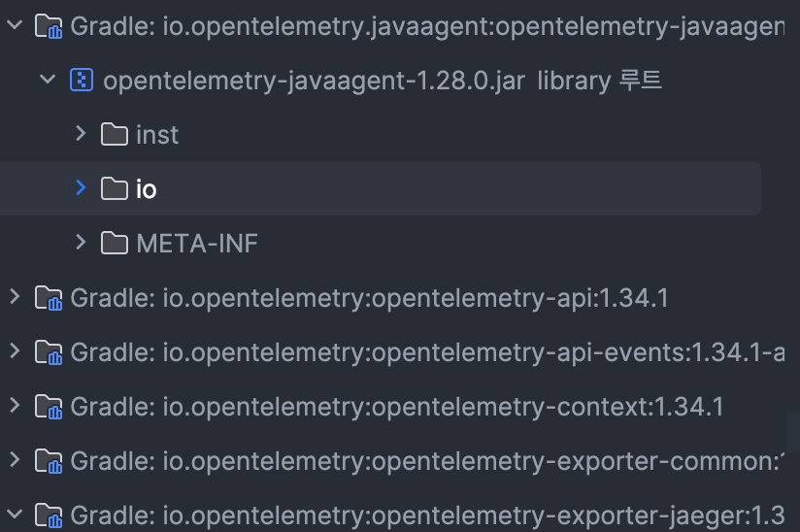This screenshot has width=800, height=532.
Task: Click the inst folder icon
Action: coord(115,134)
